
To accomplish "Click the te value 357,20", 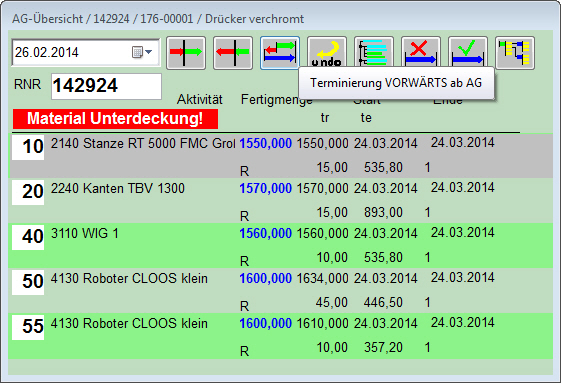I will tap(383, 348).
